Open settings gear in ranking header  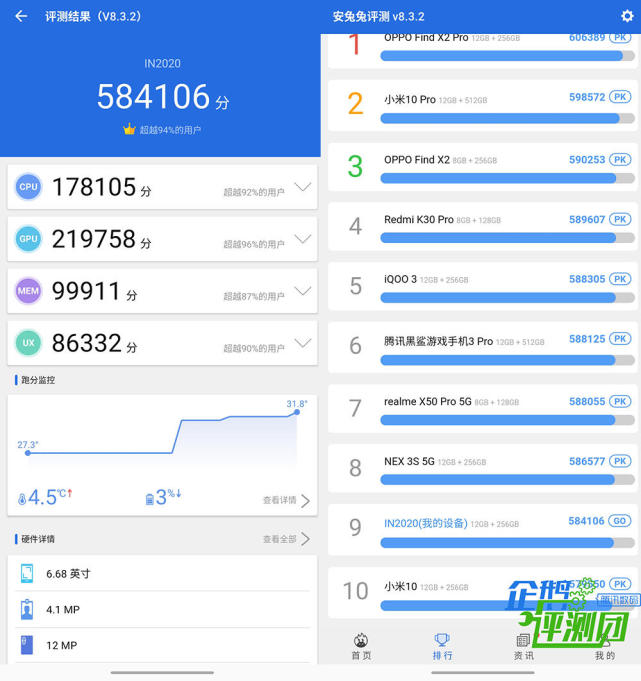point(627,16)
